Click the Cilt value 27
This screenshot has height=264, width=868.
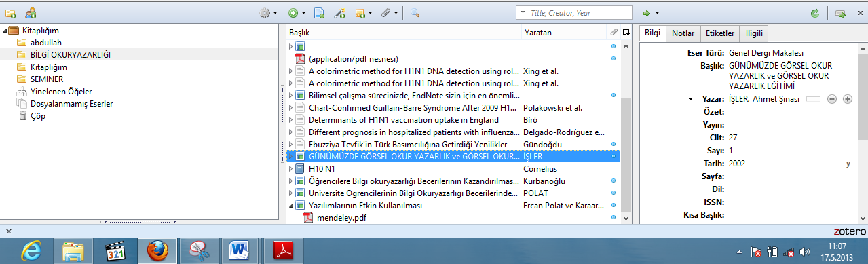pyautogui.click(x=732, y=138)
